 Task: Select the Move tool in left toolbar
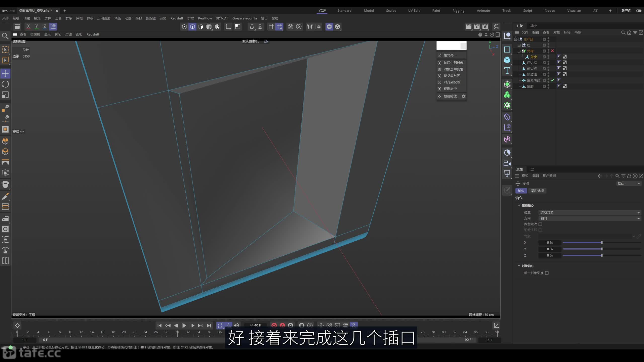[x=5, y=73]
